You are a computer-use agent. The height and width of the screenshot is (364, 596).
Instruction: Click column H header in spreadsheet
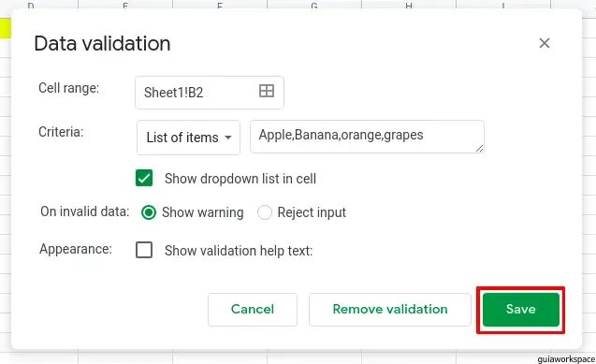tap(409, 4)
